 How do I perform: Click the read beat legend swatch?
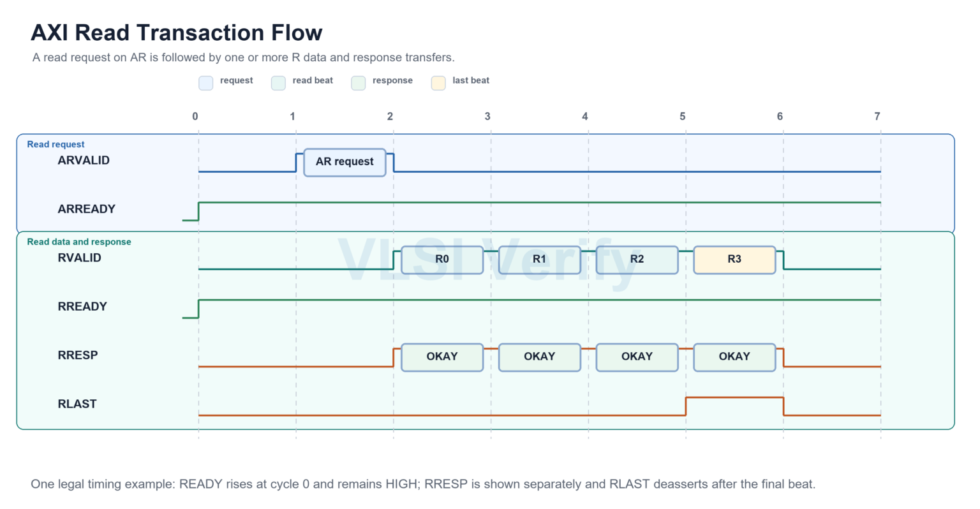[278, 83]
